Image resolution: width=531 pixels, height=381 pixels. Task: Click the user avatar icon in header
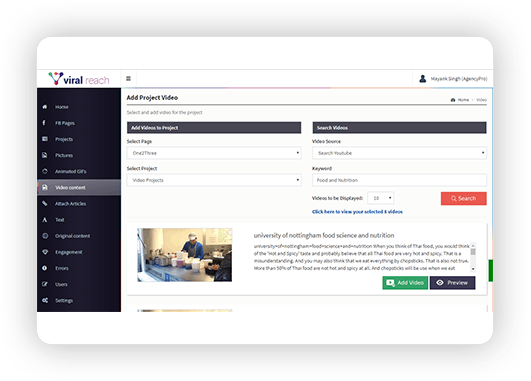coord(422,79)
